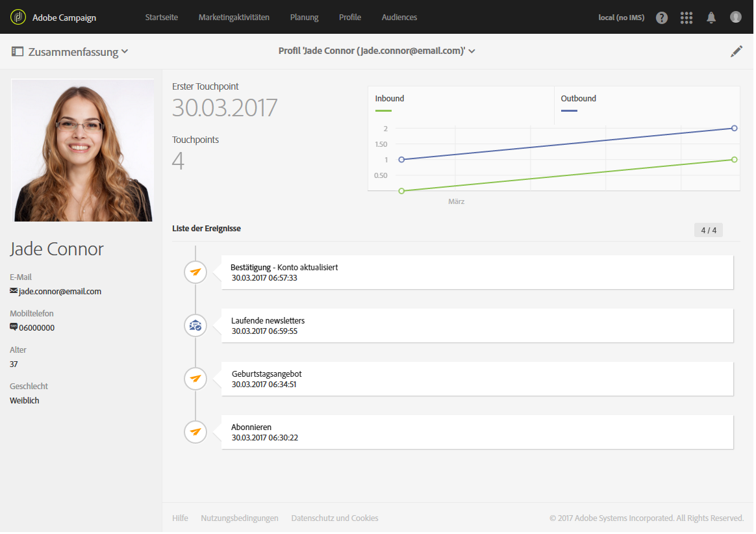Open the notifications bell icon

click(x=711, y=18)
